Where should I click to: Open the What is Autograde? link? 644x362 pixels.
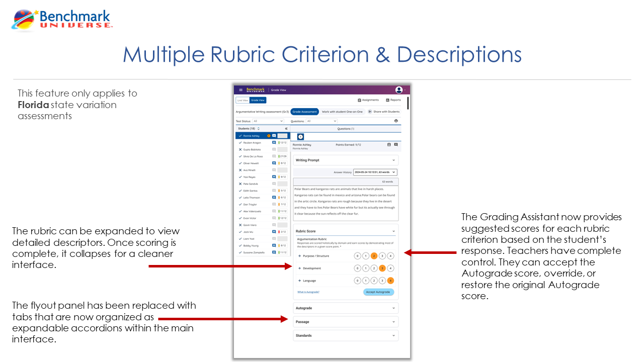coord(308,292)
